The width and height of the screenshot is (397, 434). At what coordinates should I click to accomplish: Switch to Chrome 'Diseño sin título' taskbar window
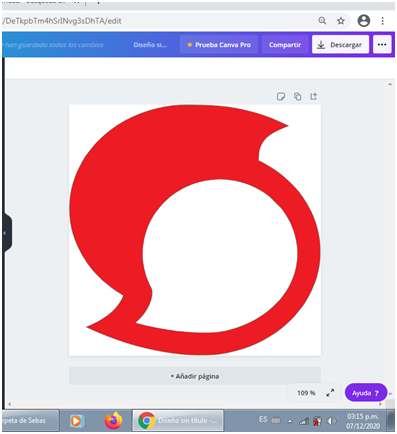(178, 421)
